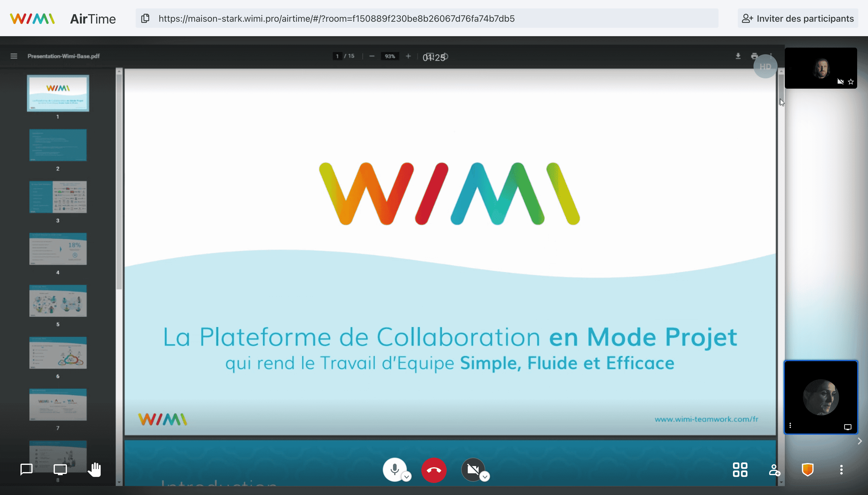Raise hand in the meeting
This screenshot has width=868, height=495.
(94, 469)
